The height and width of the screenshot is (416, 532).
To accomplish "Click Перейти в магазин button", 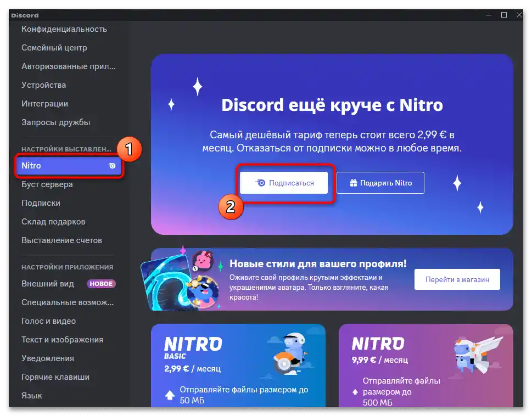I will (457, 279).
